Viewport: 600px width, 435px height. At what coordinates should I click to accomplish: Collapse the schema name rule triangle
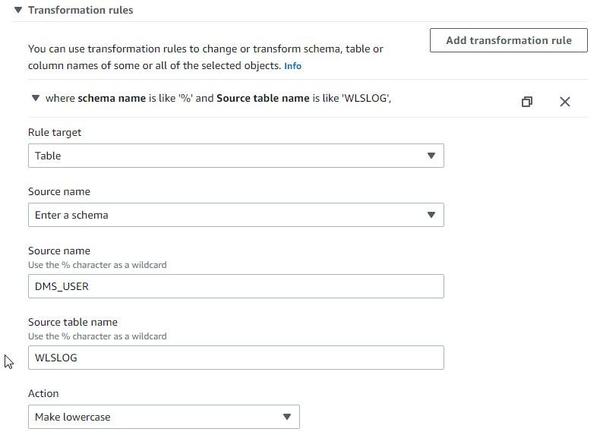click(36, 98)
